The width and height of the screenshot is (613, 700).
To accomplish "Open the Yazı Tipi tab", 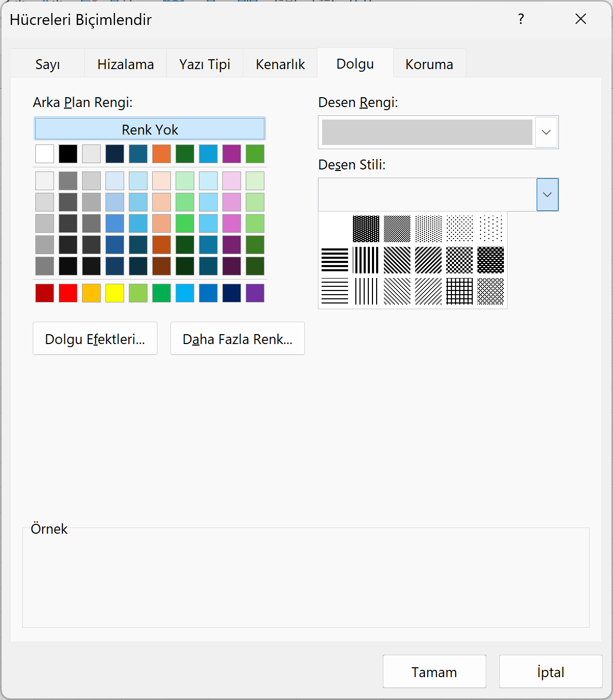I will (205, 64).
